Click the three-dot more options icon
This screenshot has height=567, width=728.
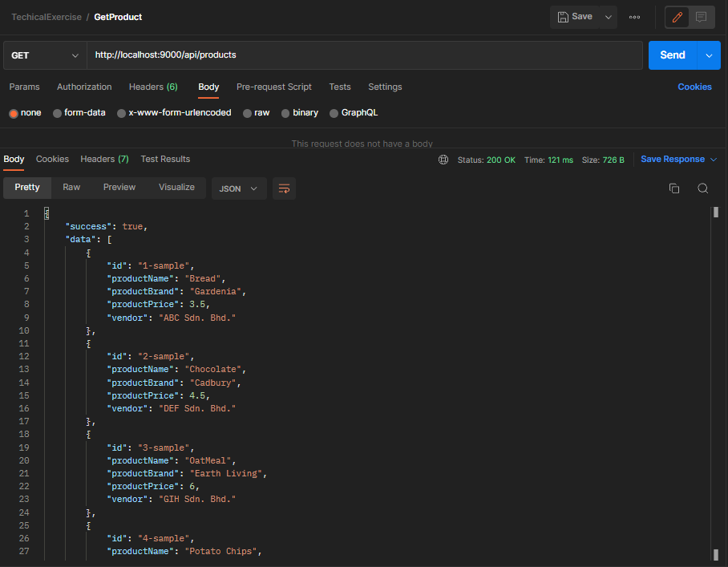[634, 17]
